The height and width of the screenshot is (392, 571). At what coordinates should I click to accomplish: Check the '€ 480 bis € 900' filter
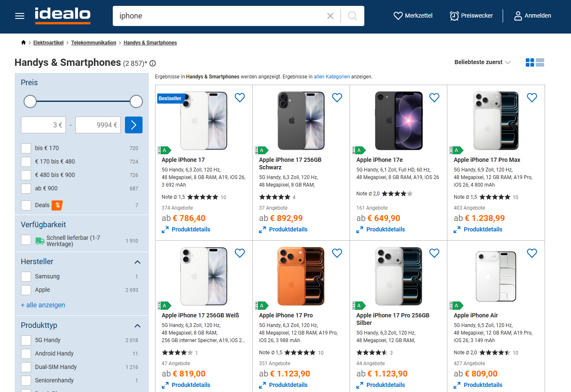26,175
